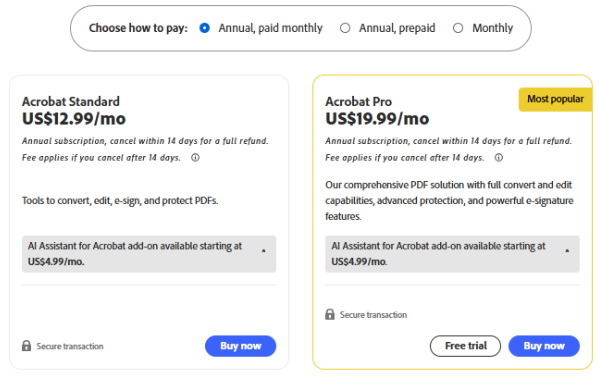This screenshot has height=382, width=599.
Task: Click the Acrobat Standard plan title
Action: tap(71, 102)
